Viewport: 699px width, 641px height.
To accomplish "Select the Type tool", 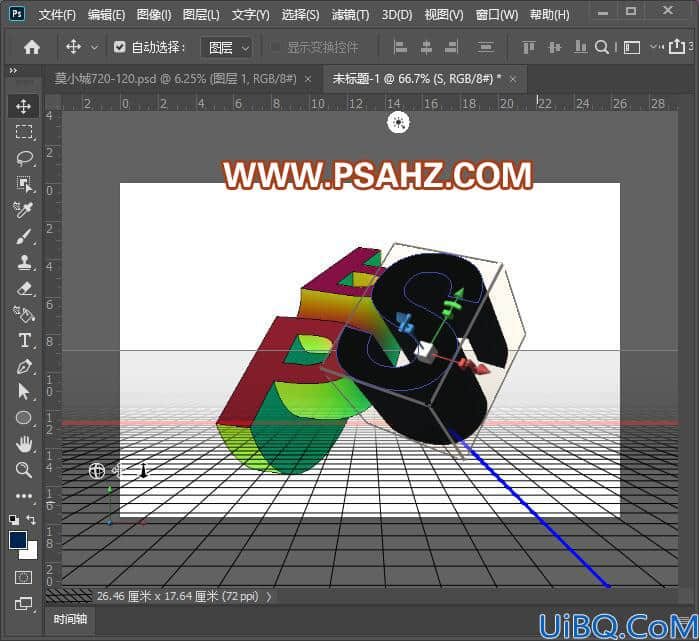I will pos(25,341).
